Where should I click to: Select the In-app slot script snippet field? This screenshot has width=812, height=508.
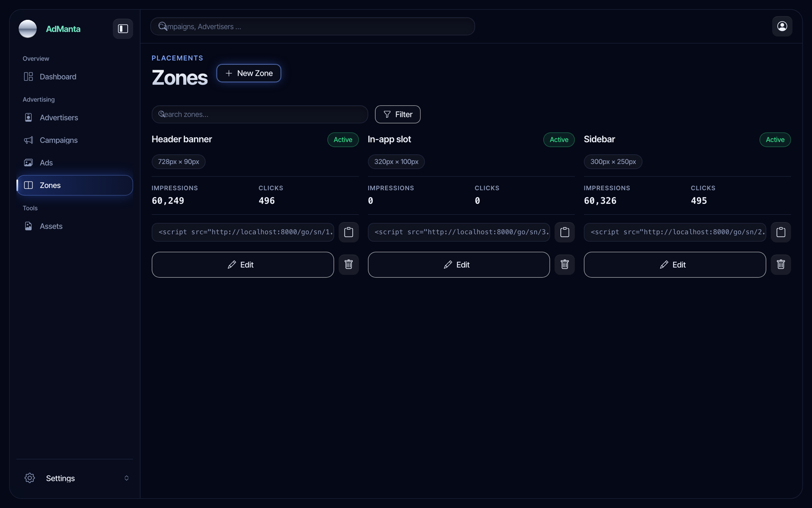(459, 232)
